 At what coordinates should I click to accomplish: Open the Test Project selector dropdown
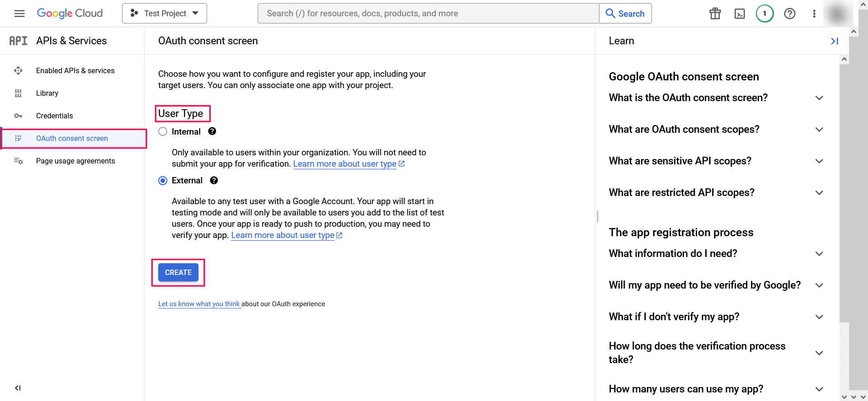(165, 14)
